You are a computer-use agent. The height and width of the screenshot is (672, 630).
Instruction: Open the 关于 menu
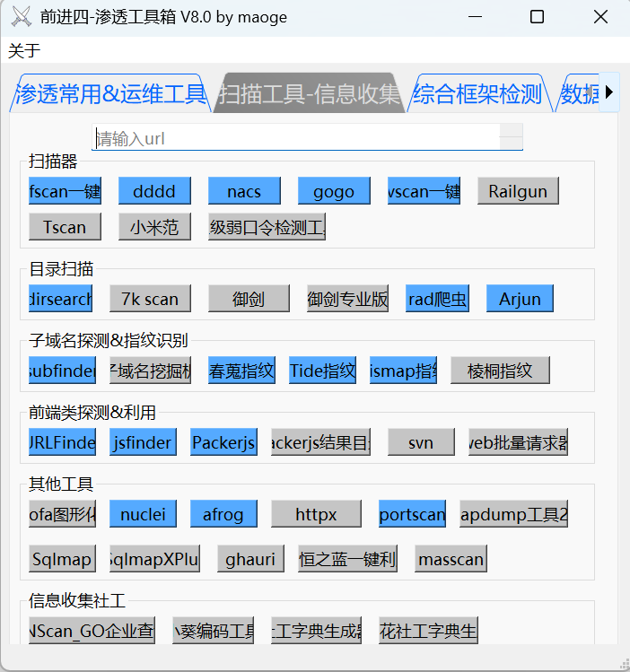click(24, 50)
